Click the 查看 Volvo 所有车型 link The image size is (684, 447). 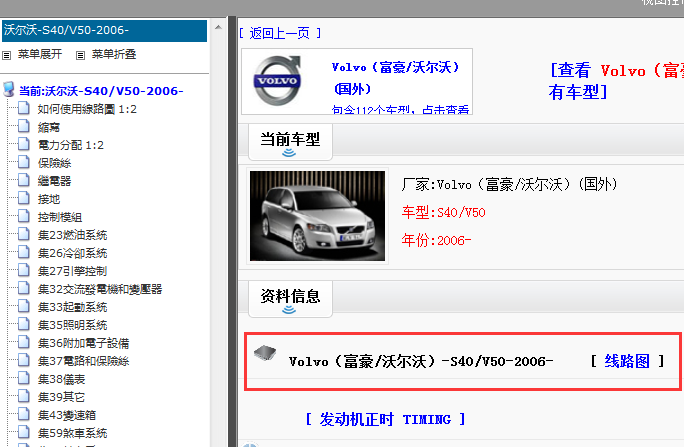click(x=616, y=81)
